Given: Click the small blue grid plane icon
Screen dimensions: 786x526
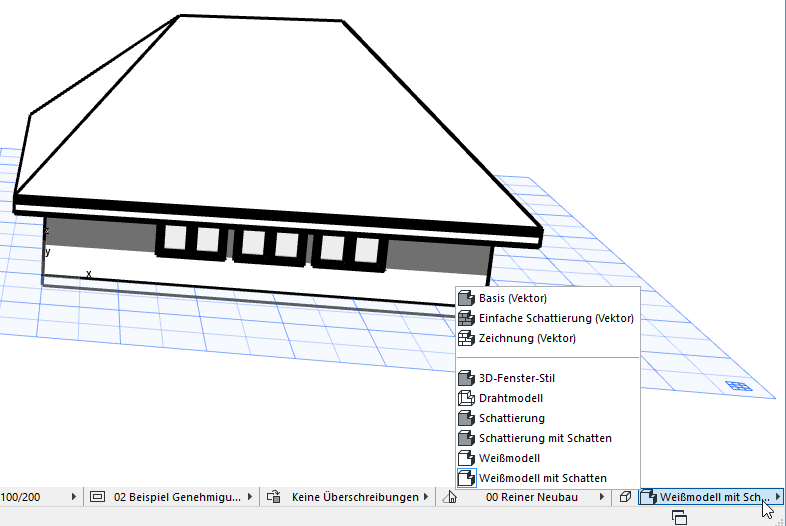Looking at the screenshot, I should coord(739,386).
